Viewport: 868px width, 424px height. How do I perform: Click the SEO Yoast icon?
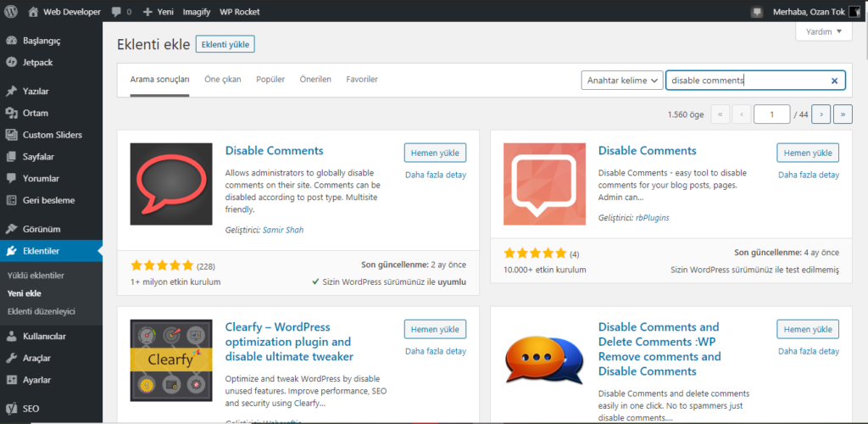pyautogui.click(x=12, y=410)
